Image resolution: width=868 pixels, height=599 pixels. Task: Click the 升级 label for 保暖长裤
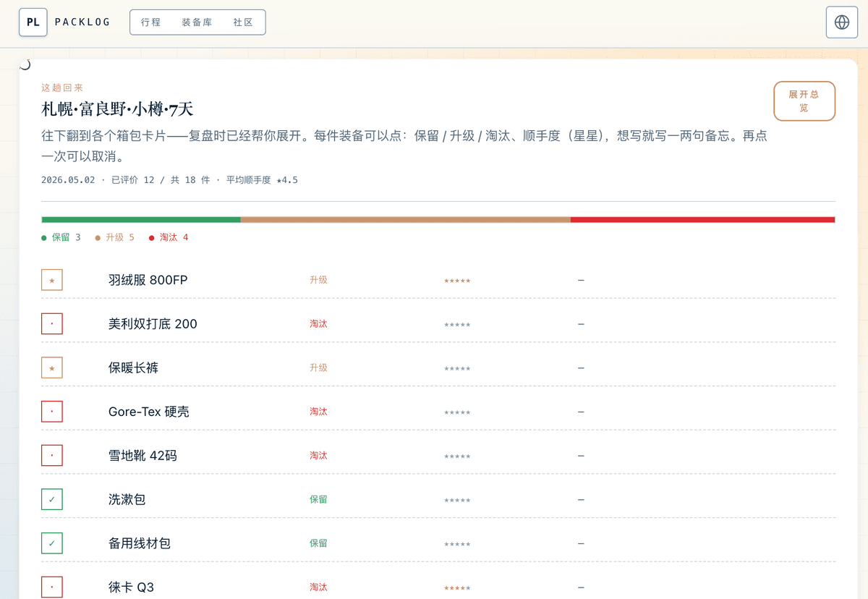[x=318, y=368]
